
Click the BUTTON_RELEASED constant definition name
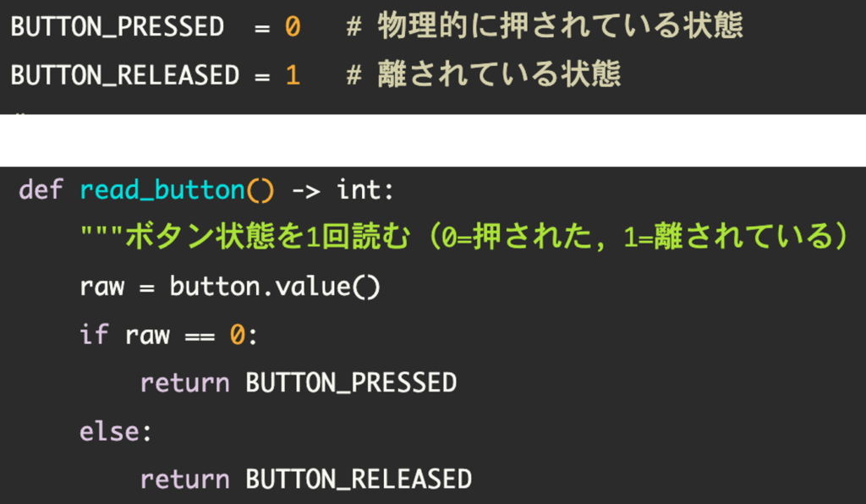point(125,75)
